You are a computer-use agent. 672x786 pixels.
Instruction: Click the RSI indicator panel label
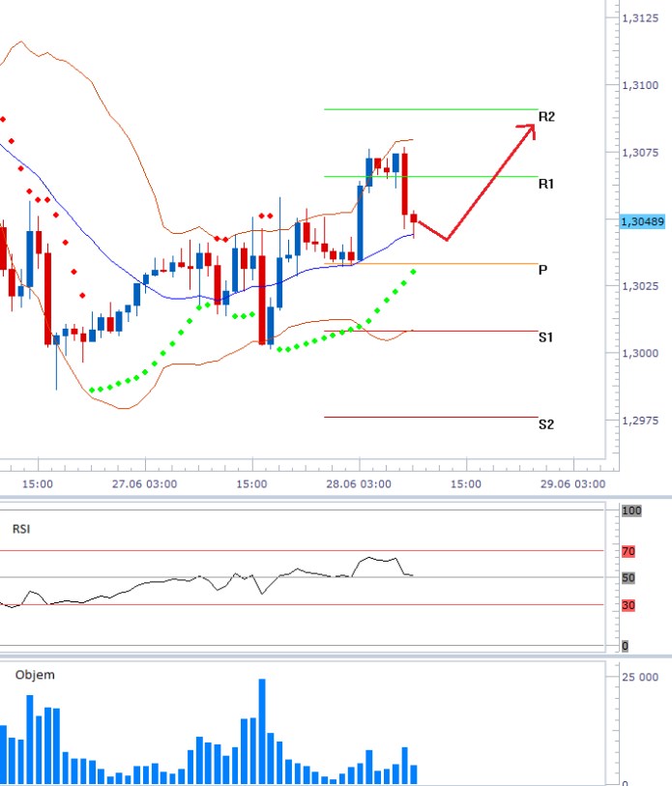point(21,529)
